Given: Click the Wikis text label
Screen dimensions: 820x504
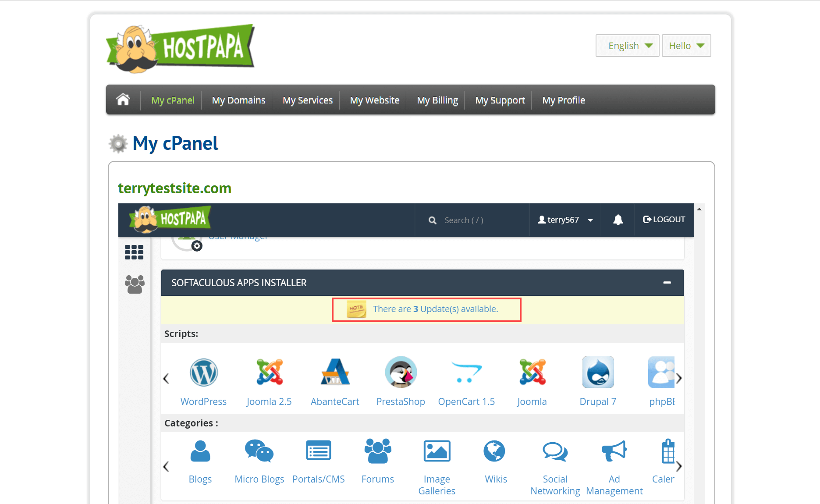Looking at the screenshot, I should click(x=496, y=479).
